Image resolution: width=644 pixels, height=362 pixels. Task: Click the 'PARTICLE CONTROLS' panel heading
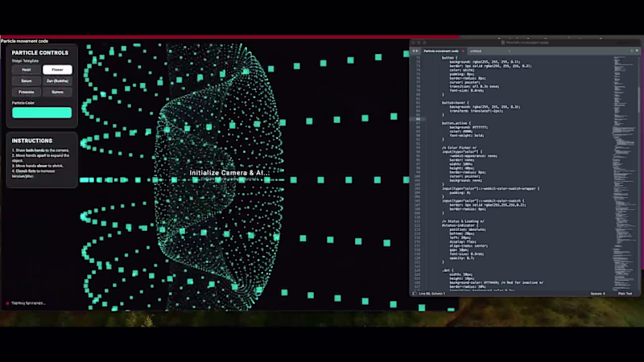[39, 52]
